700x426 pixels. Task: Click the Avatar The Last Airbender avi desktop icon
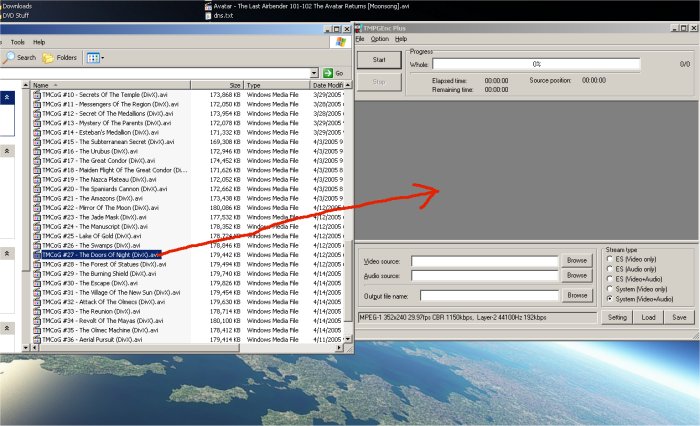[207, 5]
